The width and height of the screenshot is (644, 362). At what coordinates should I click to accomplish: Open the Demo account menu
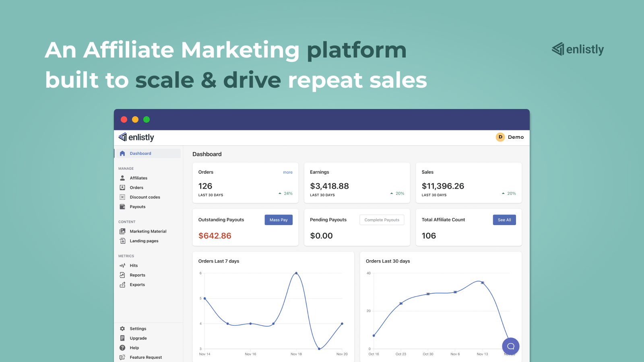pyautogui.click(x=510, y=137)
